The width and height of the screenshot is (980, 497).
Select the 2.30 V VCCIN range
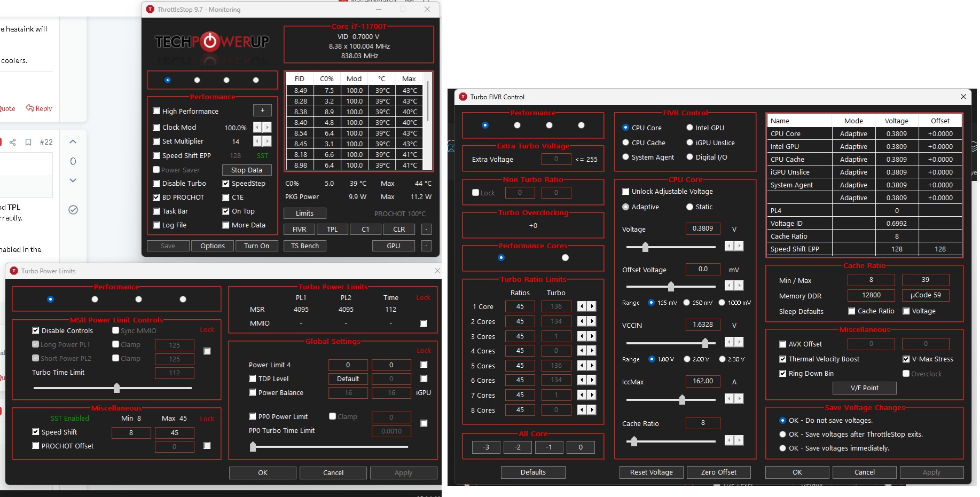click(x=723, y=359)
